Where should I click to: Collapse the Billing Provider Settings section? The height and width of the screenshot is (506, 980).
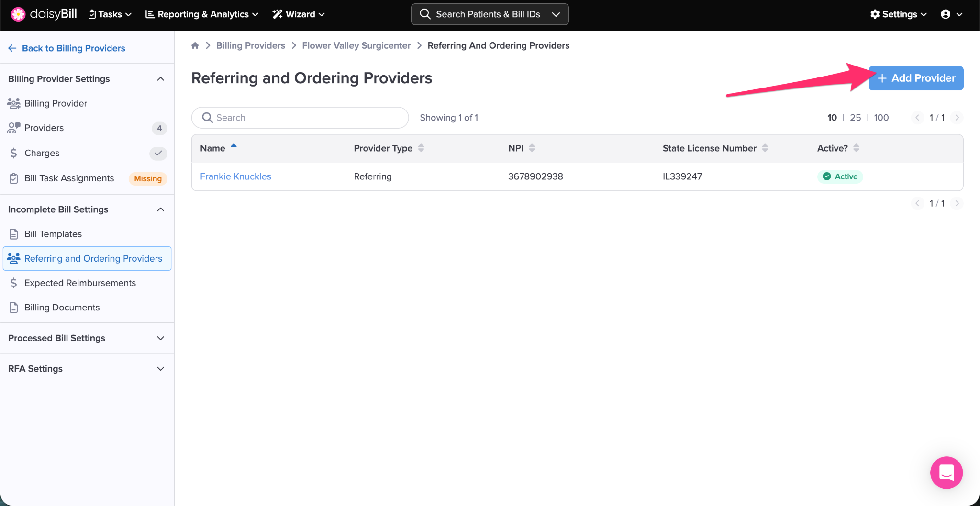pos(160,79)
